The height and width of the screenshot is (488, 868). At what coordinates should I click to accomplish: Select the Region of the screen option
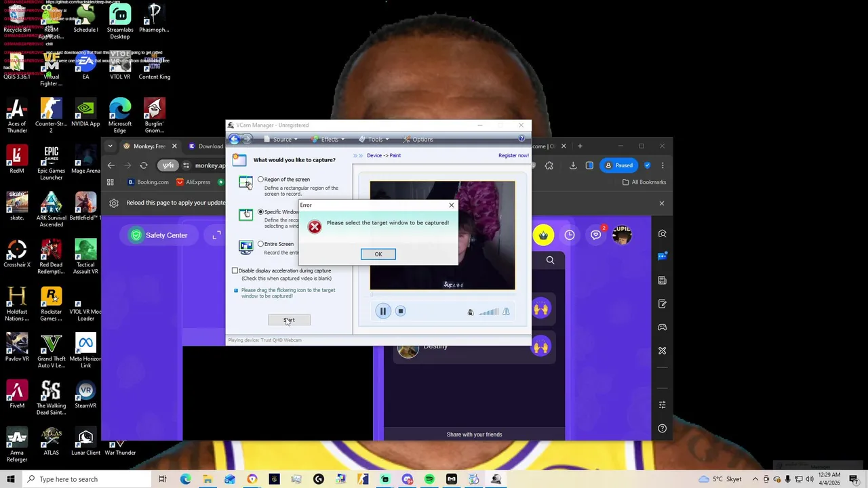click(x=260, y=180)
